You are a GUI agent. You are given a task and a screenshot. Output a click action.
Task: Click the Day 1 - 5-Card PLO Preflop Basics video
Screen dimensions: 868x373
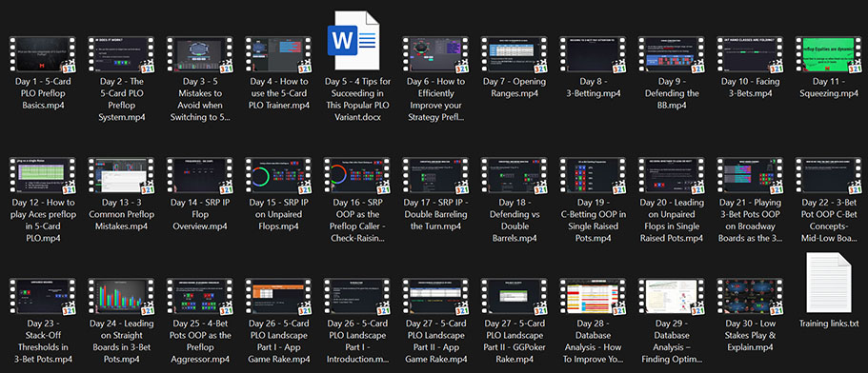point(43,55)
